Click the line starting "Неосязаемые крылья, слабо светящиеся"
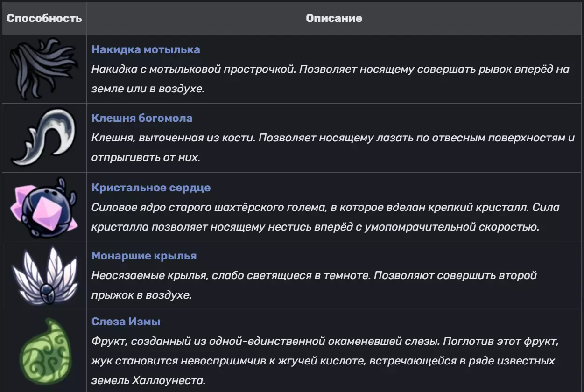 point(314,275)
